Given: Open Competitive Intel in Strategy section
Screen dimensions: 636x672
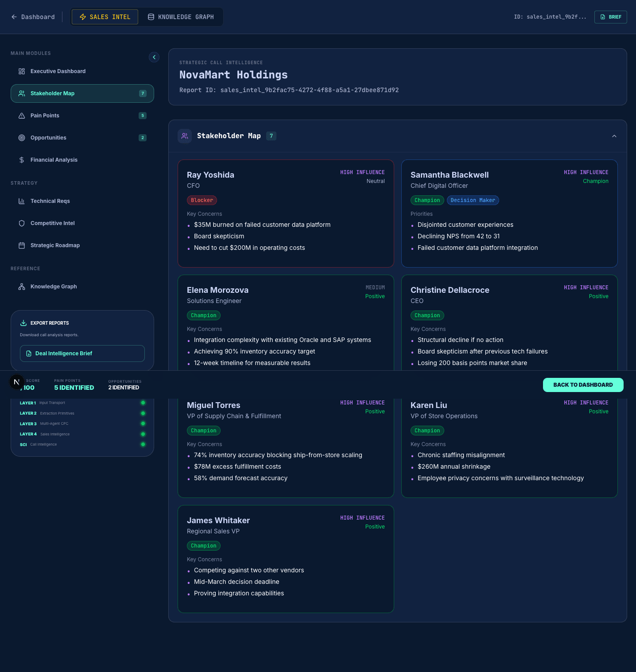Looking at the screenshot, I should pos(82,223).
